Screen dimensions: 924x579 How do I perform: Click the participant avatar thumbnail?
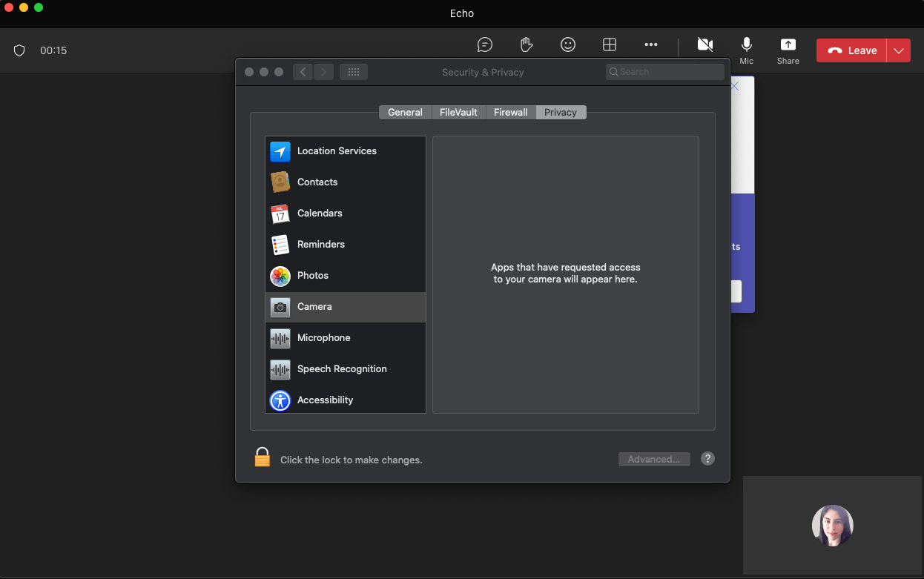point(832,526)
